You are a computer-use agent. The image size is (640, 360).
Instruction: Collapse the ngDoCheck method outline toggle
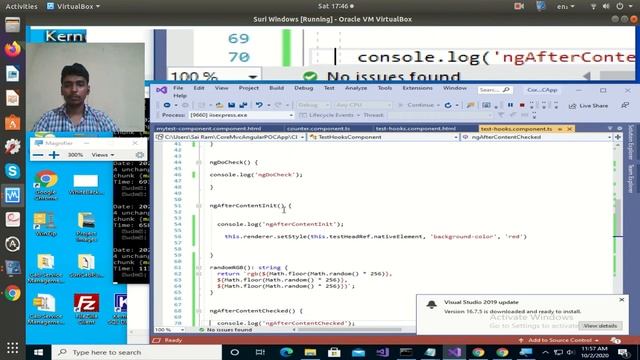198,162
